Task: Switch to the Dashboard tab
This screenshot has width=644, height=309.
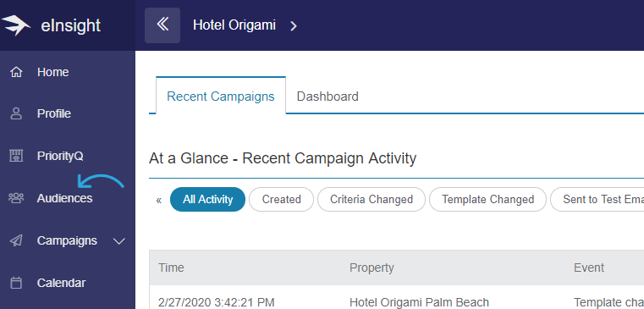Action: [328, 97]
